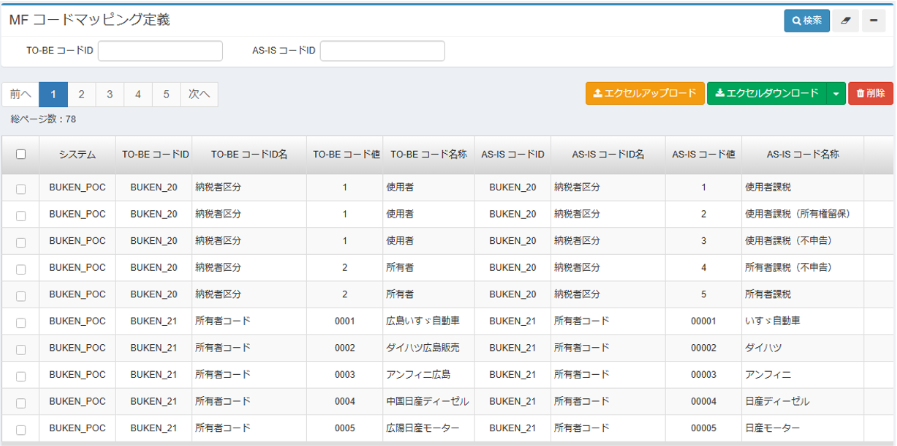Open the dropdown arrow beside エクセルダウンロード
Image resolution: width=897 pixels, height=446 pixels.
836,94
